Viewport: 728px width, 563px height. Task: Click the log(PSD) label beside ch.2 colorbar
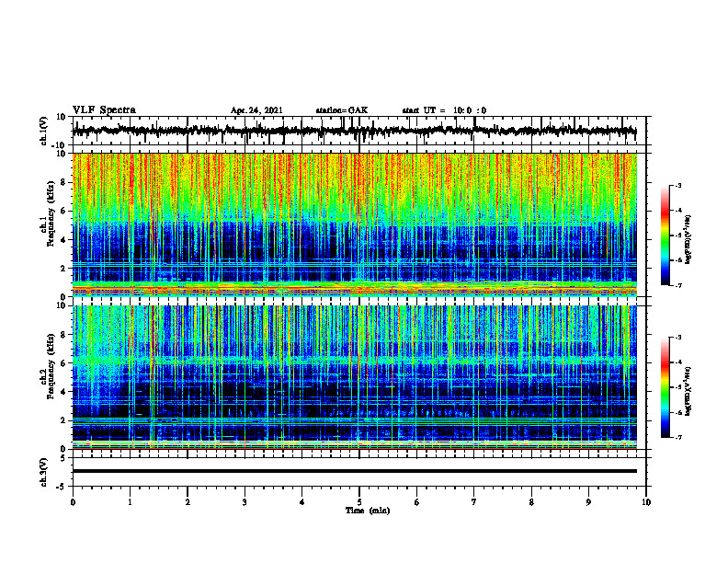(x=688, y=390)
